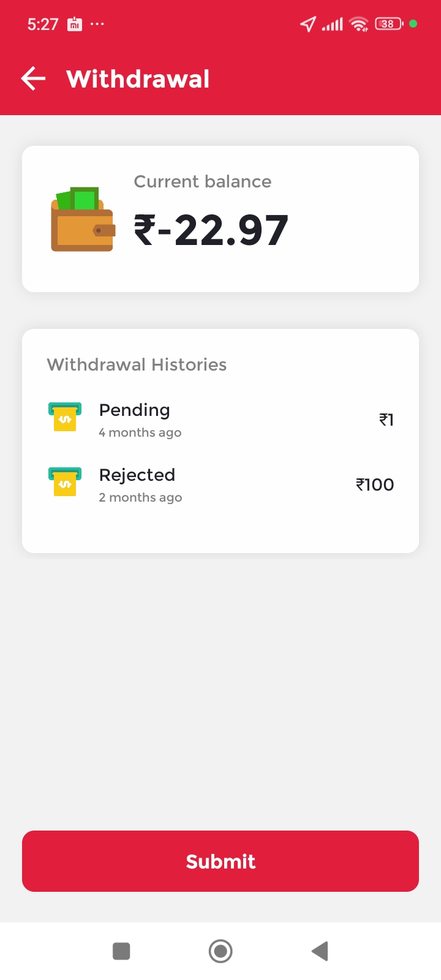Tap the back arrow in the header
This screenshot has height=980, width=441.
pos(33,78)
